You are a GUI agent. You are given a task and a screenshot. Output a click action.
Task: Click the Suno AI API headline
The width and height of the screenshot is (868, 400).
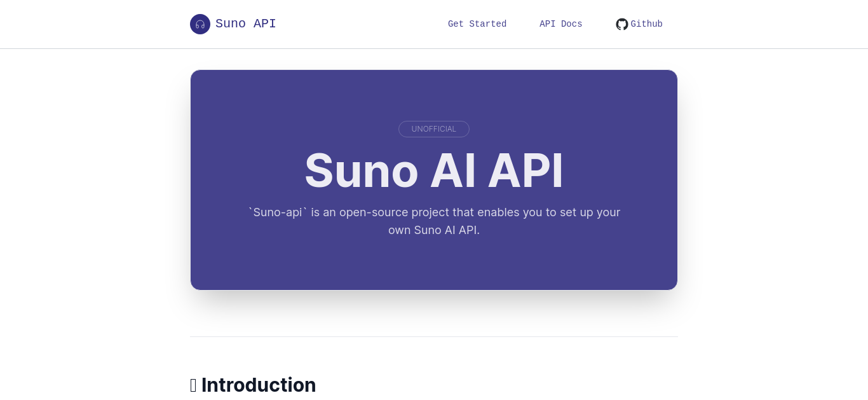pyautogui.click(x=434, y=170)
